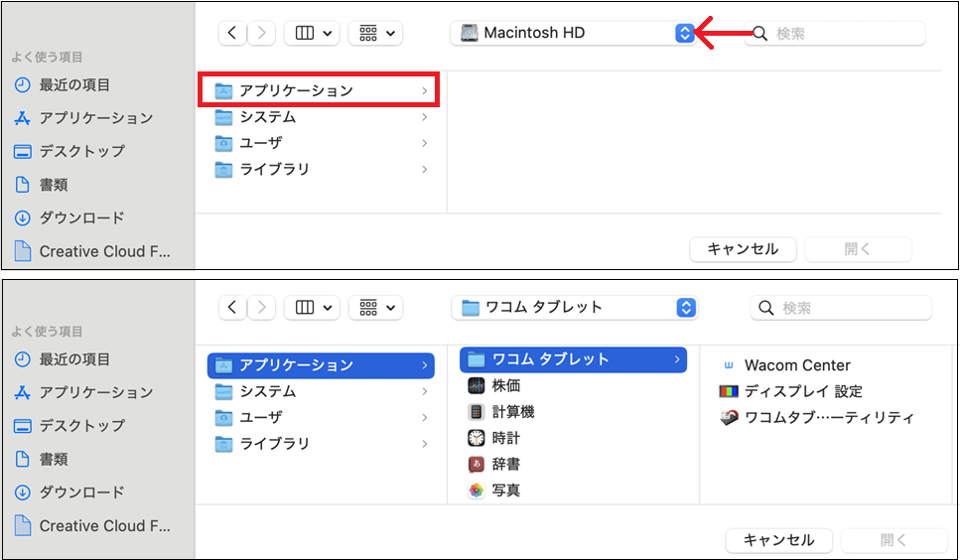960x560 pixels.
Task: Click forward arrow in bottom dialog toolbar
Action: pyautogui.click(x=262, y=307)
